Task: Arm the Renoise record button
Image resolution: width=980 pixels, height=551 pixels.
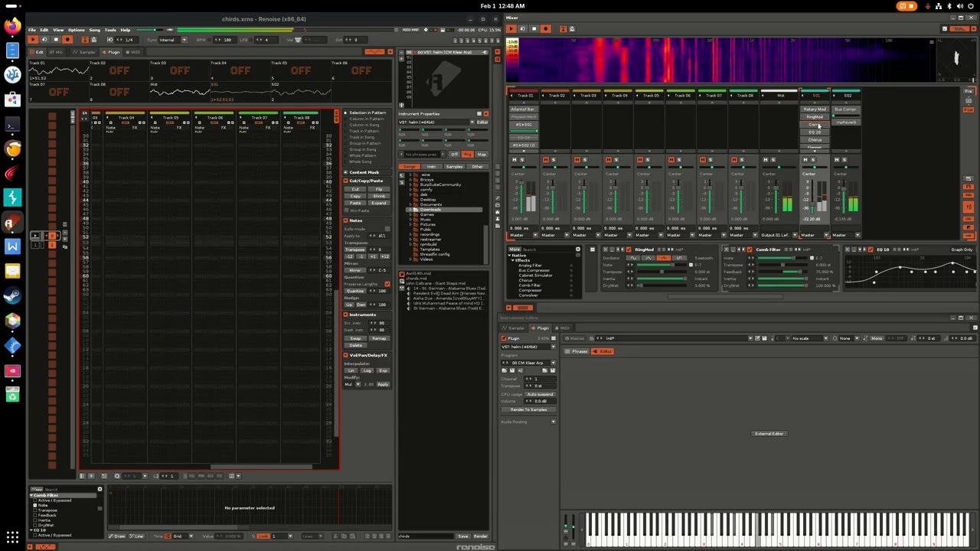Action: coord(67,39)
